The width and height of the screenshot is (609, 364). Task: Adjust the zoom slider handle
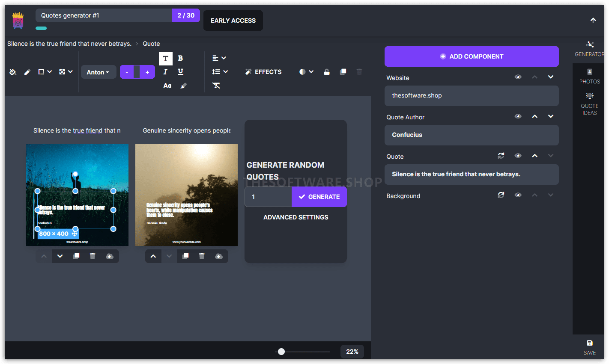(281, 352)
